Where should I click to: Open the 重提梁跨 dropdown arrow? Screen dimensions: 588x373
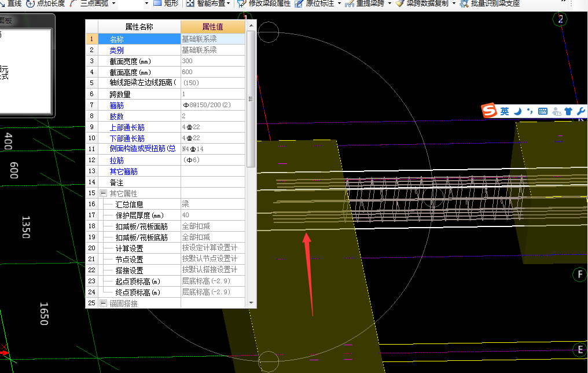point(389,3)
